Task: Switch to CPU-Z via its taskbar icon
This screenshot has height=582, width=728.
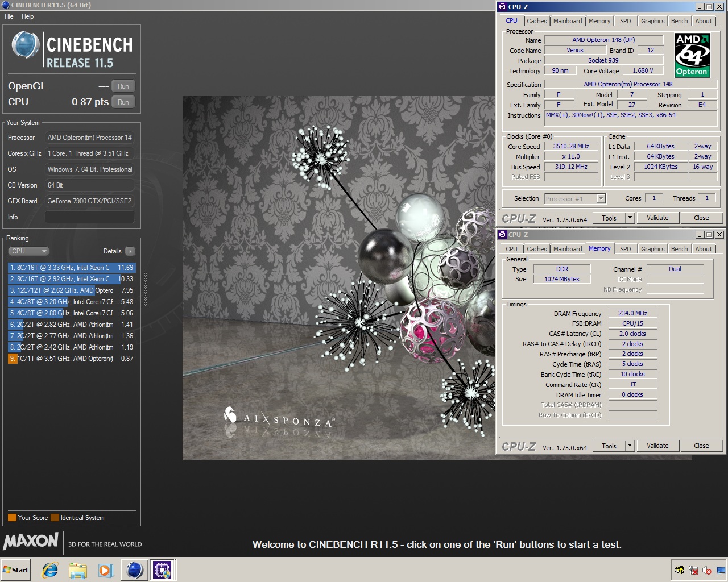Action: pos(162,570)
